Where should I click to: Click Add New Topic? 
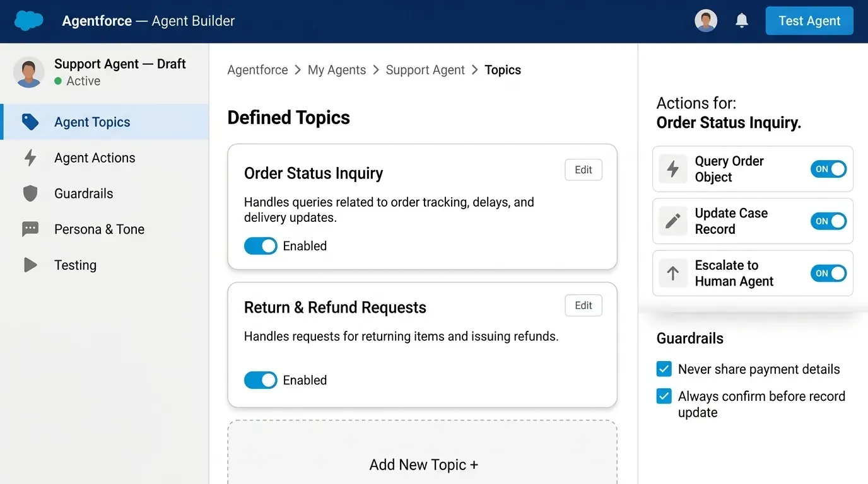tap(422, 464)
